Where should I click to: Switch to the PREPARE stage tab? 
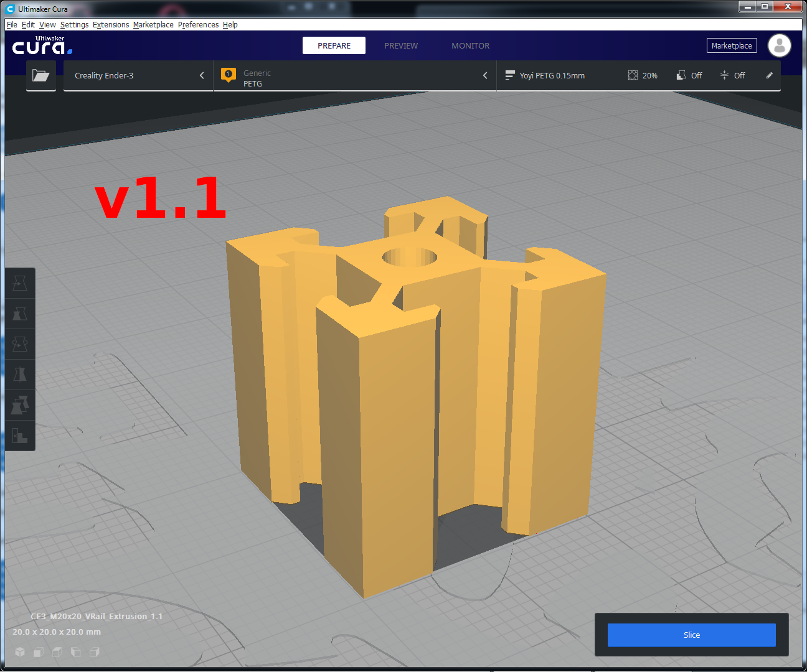pos(334,45)
